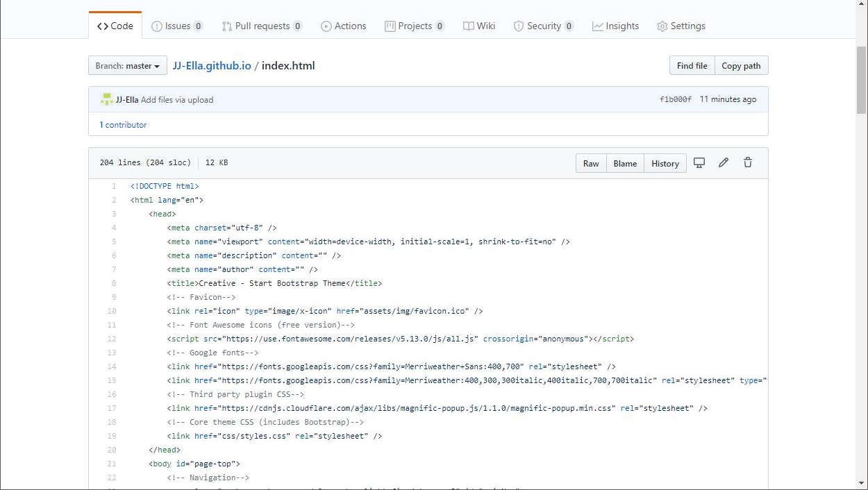Expand the Branch: master dropdown
Image resolution: width=868 pixels, height=490 pixels.
(128, 66)
